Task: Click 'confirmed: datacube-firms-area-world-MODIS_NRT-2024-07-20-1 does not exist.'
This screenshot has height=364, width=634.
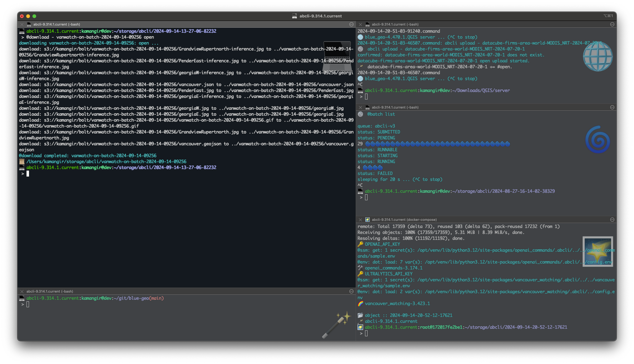Action: pyautogui.click(x=451, y=55)
